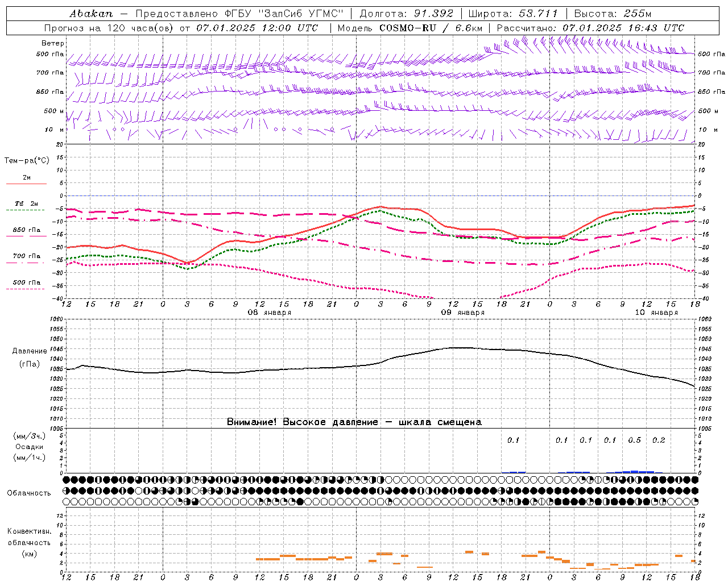
Task: Click the "Давление" pressure panel label
Action: (x=30, y=351)
